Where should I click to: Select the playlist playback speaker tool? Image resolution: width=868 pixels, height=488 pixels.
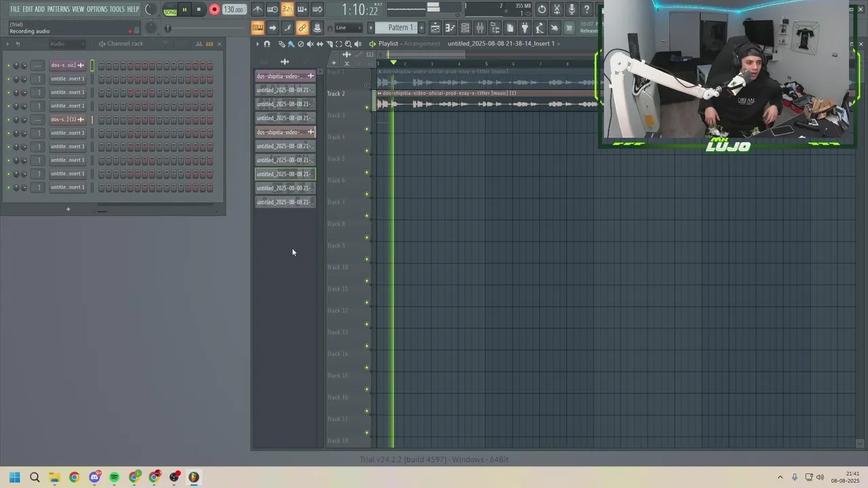(x=358, y=44)
